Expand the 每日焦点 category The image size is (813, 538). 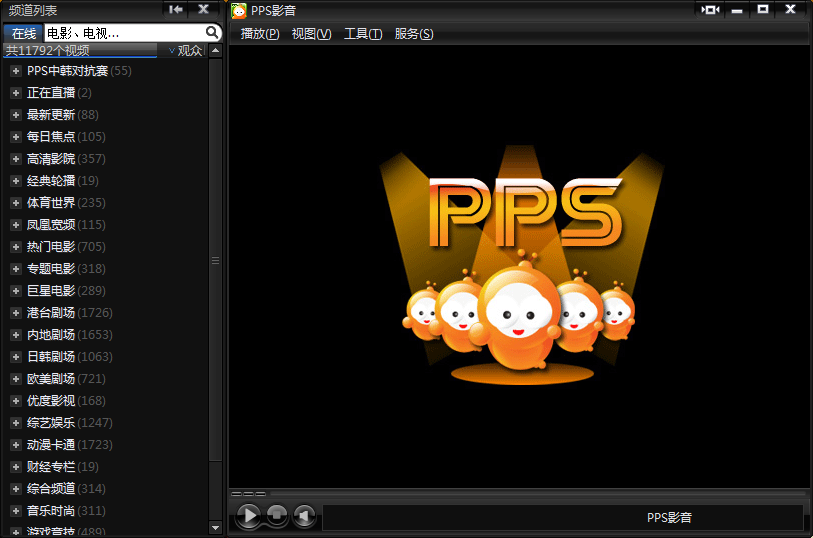point(16,137)
